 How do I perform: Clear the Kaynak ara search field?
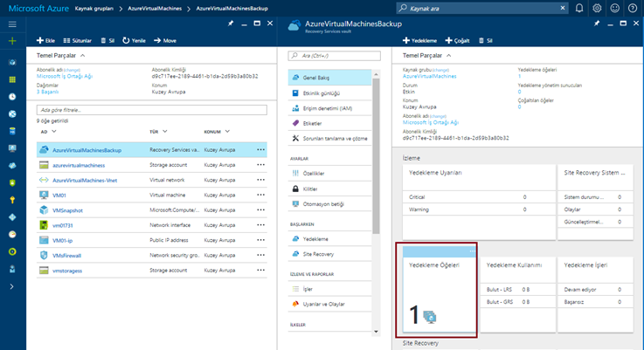pos(563,8)
